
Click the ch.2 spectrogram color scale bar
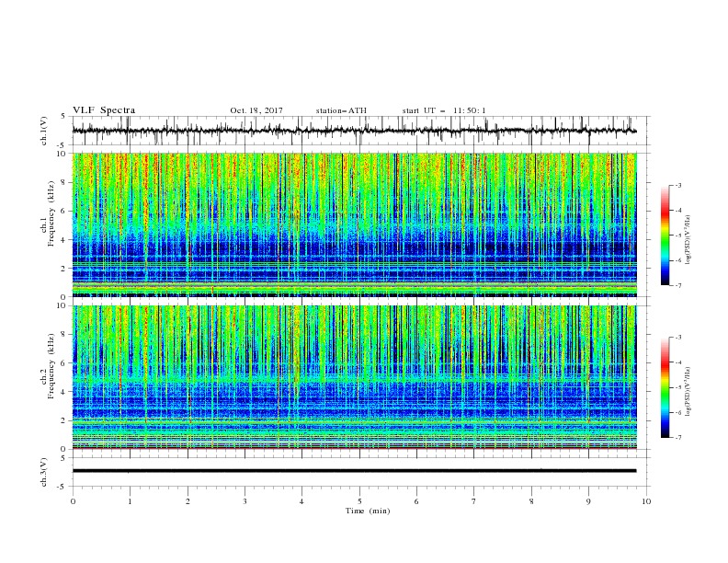coord(665,387)
